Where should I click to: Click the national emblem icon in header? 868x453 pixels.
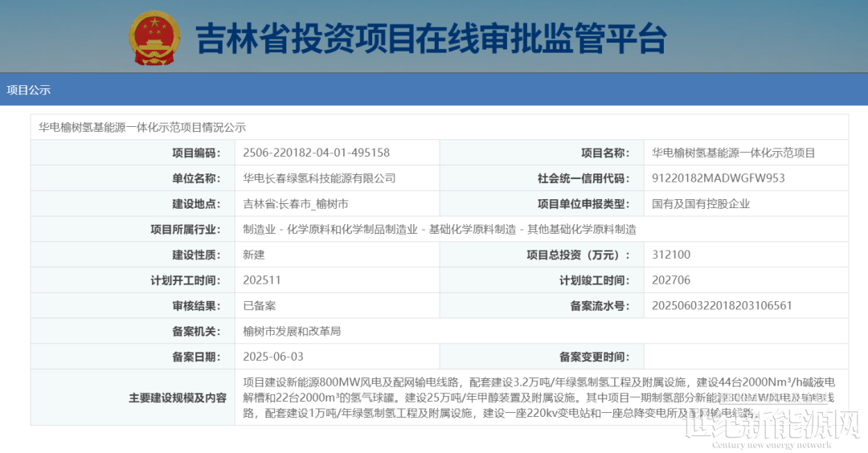pos(155,38)
